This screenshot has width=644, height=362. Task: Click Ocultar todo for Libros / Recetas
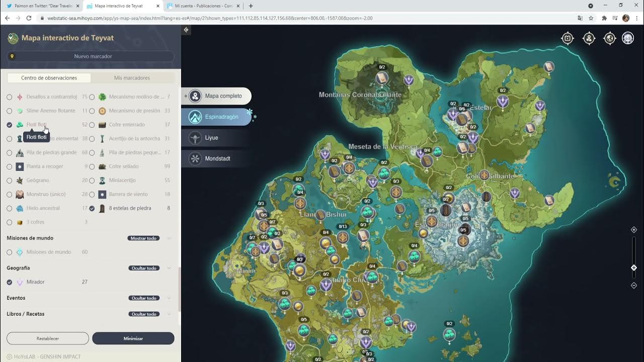tap(144, 314)
